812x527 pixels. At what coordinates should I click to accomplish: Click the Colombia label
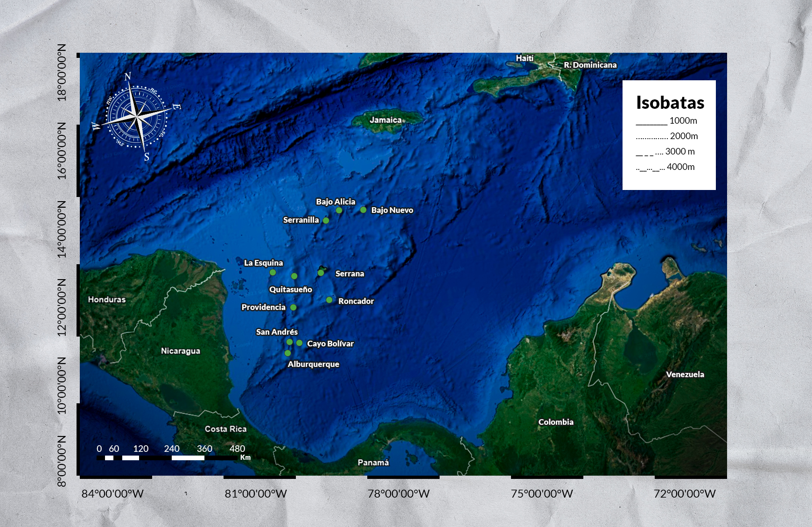point(556,422)
